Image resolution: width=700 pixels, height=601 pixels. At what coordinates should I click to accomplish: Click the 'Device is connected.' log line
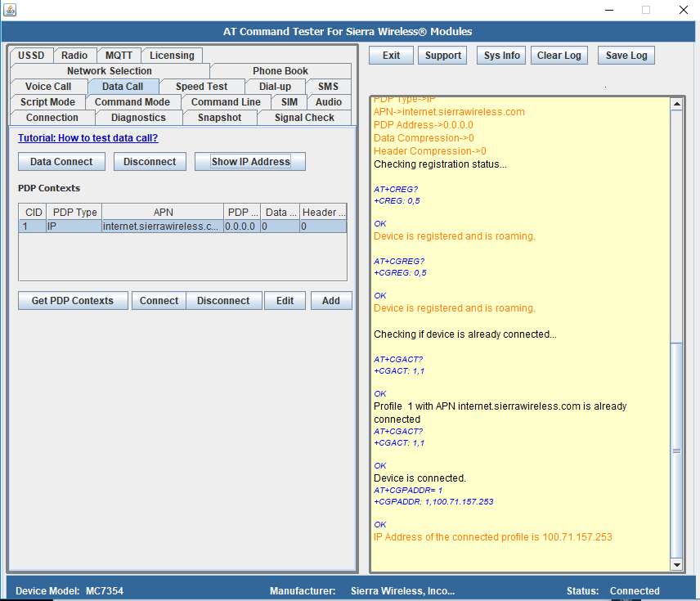tap(420, 478)
